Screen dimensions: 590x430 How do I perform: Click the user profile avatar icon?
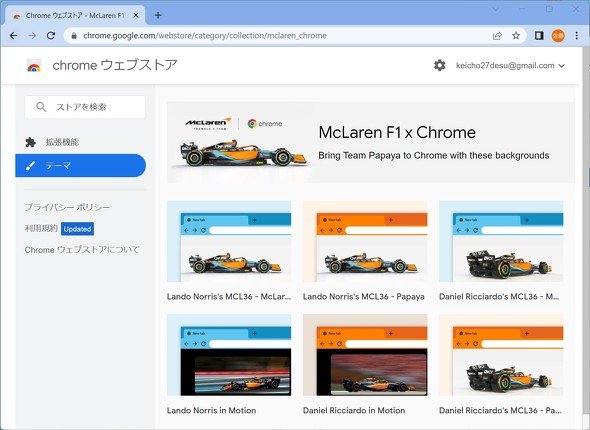(x=558, y=36)
